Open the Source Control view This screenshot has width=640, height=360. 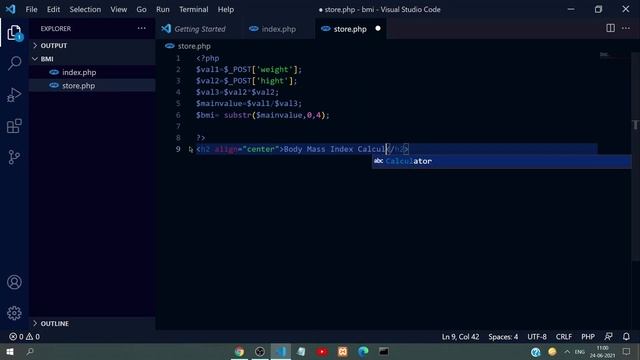point(14,157)
